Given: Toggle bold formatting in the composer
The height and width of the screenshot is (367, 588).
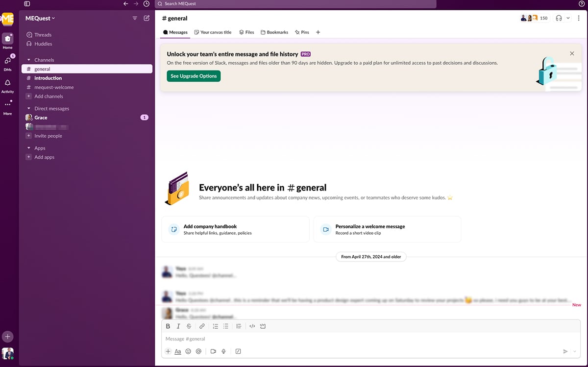Looking at the screenshot, I should 168,326.
